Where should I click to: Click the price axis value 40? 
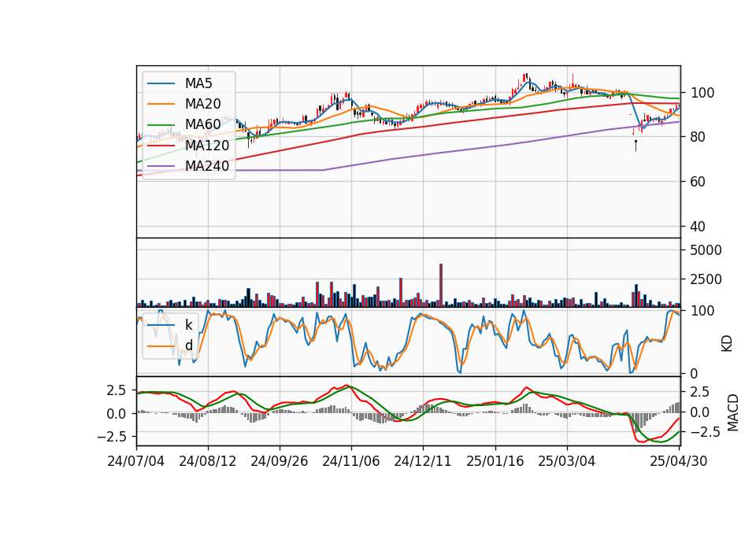pos(699,227)
